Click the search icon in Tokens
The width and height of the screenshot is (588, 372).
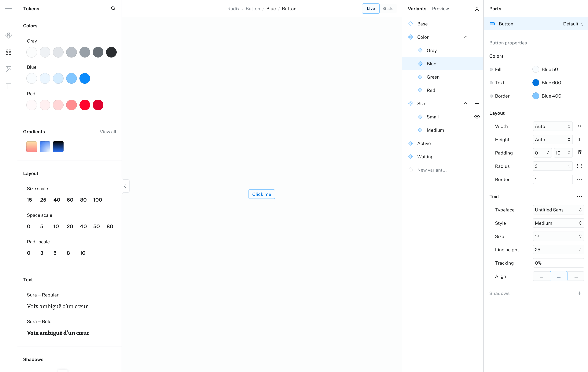click(x=113, y=9)
